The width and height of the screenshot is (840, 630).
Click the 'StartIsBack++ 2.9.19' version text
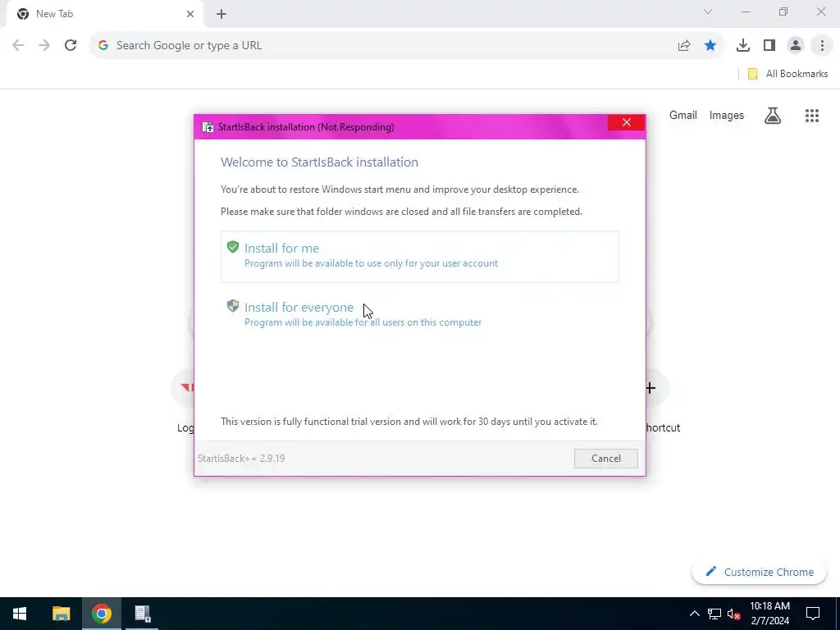(x=241, y=459)
